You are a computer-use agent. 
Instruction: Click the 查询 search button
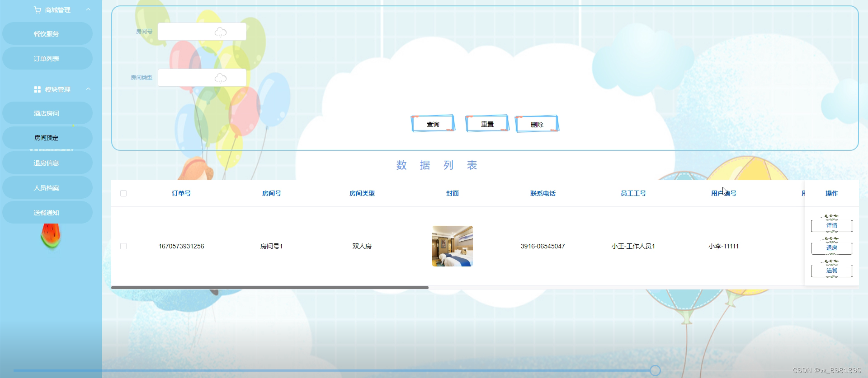click(433, 124)
